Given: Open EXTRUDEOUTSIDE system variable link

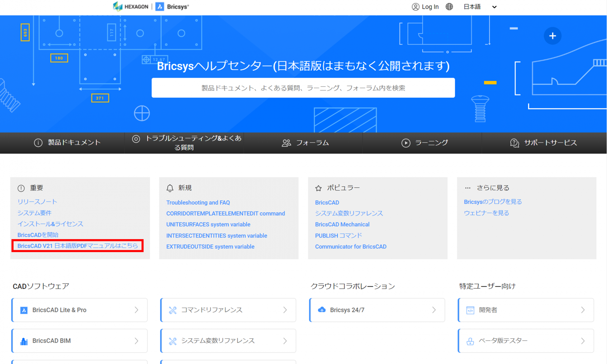Looking at the screenshot, I should [x=210, y=246].
